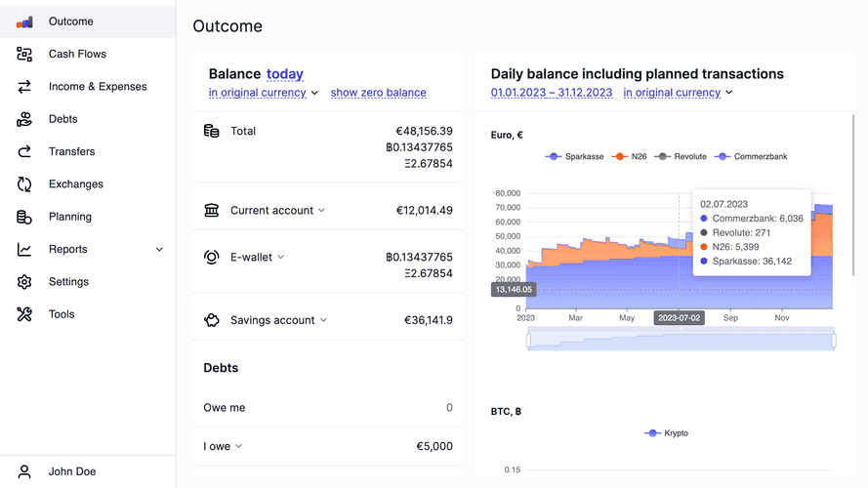Select the Transfers arrow icon

click(x=24, y=152)
